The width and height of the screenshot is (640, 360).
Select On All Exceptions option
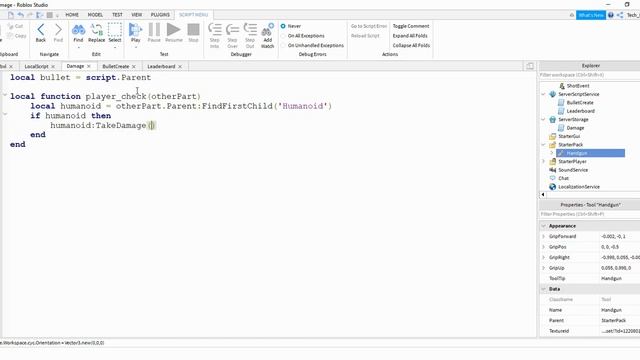click(283, 36)
